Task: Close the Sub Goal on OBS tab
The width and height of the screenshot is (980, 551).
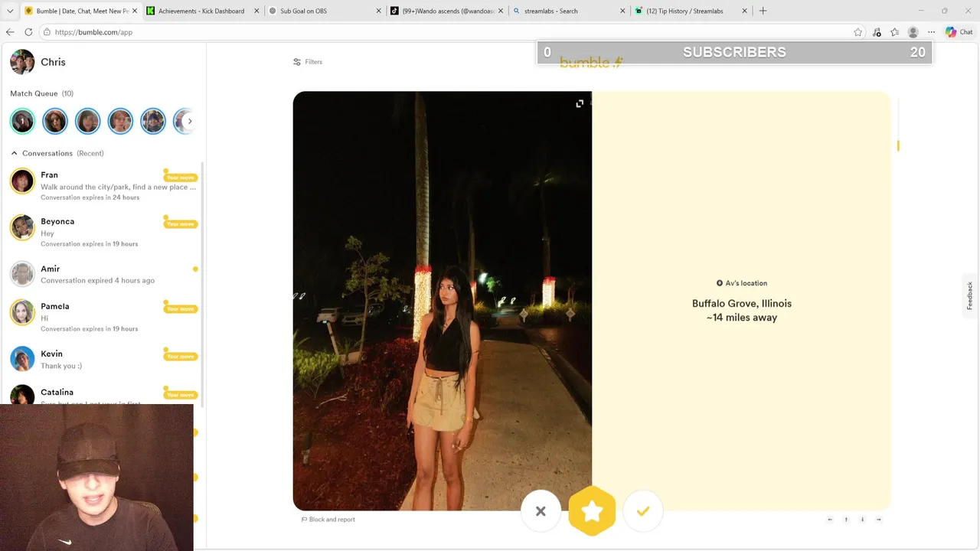Action: pyautogui.click(x=378, y=11)
